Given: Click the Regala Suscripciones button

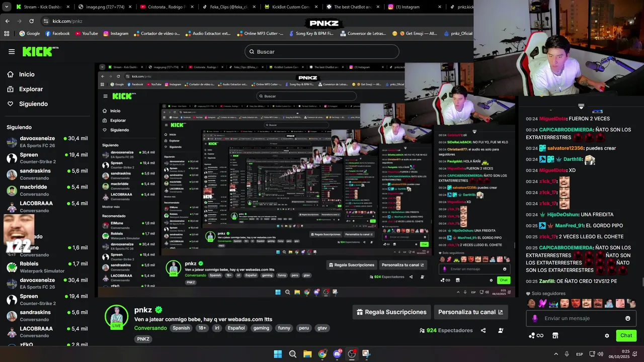Looking at the screenshot, I should [x=391, y=312].
